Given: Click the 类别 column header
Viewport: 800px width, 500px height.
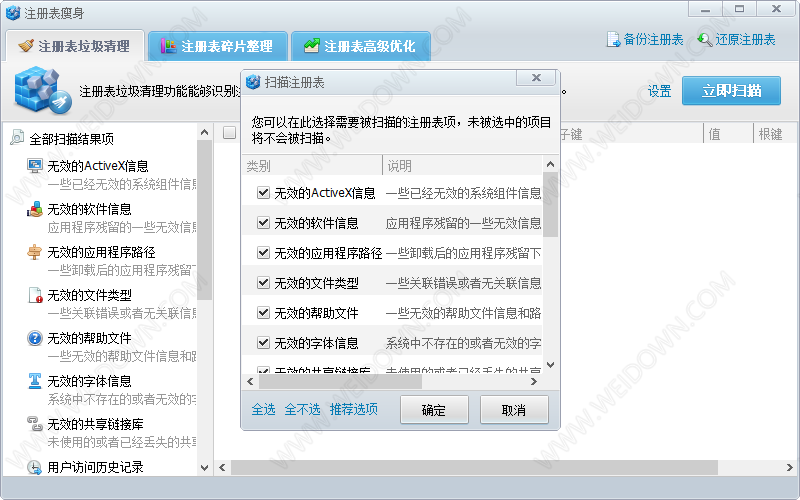Looking at the screenshot, I should point(312,165).
